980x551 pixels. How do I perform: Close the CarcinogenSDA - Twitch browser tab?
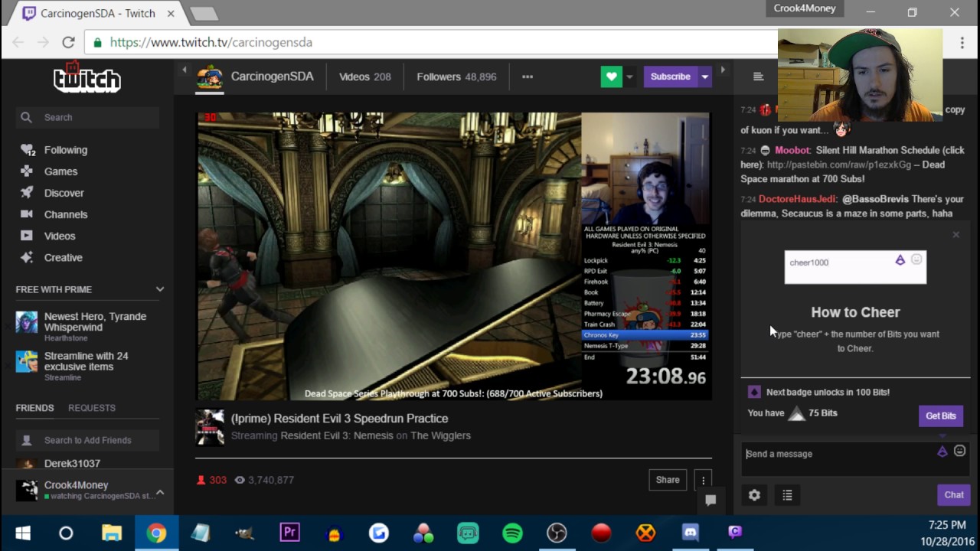(171, 13)
